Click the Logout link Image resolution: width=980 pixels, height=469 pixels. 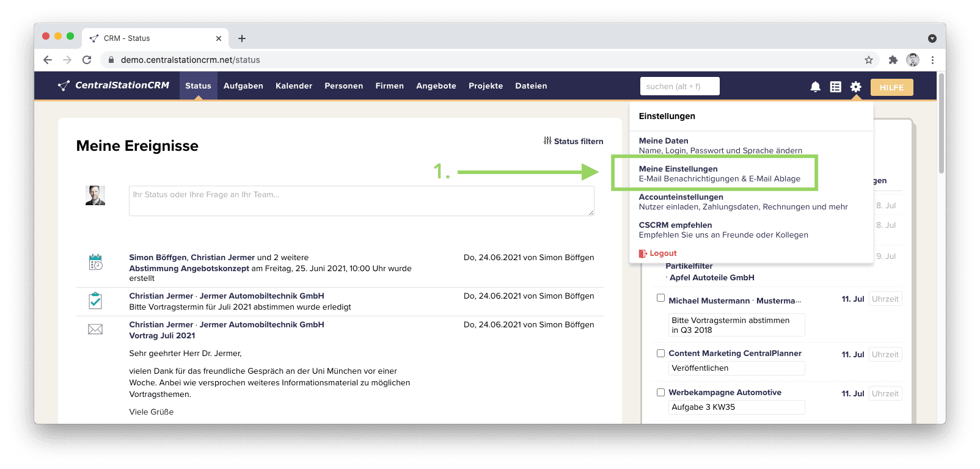[x=662, y=253]
